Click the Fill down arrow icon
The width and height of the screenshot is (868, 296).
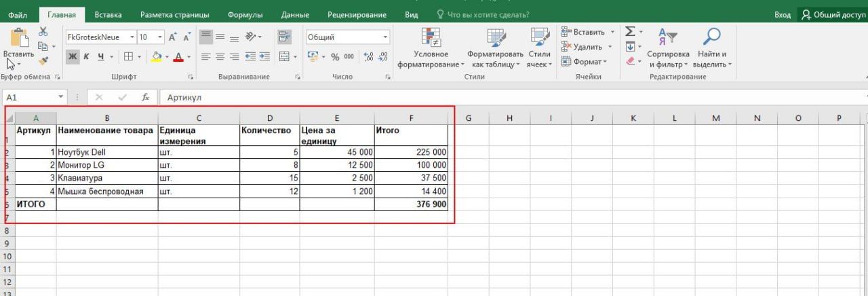[x=630, y=46]
